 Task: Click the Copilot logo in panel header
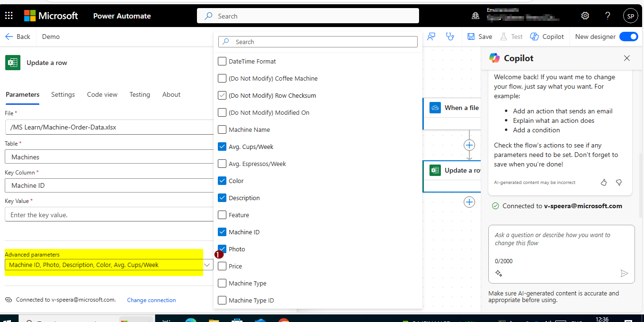[x=495, y=58]
